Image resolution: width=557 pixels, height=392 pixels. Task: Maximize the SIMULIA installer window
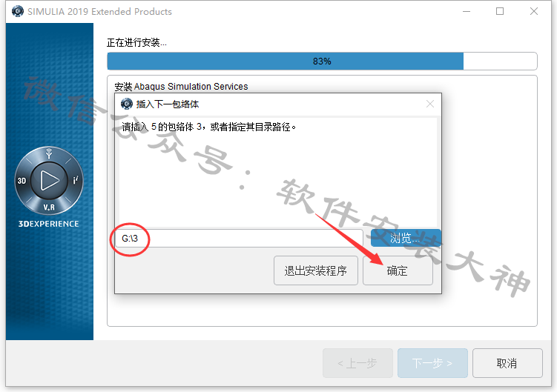[500, 11]
